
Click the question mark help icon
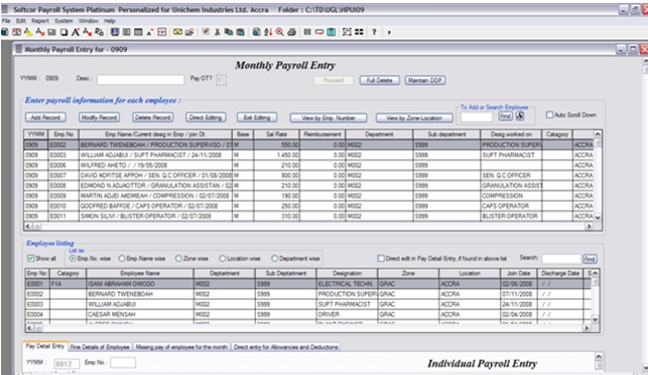[x=374, y=32]
